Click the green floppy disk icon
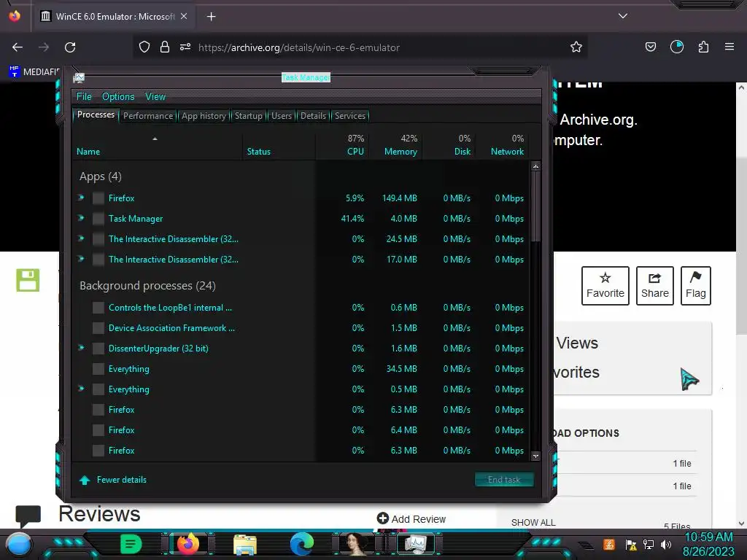Viewport: 747px width, 560px height. coord(28,280)
